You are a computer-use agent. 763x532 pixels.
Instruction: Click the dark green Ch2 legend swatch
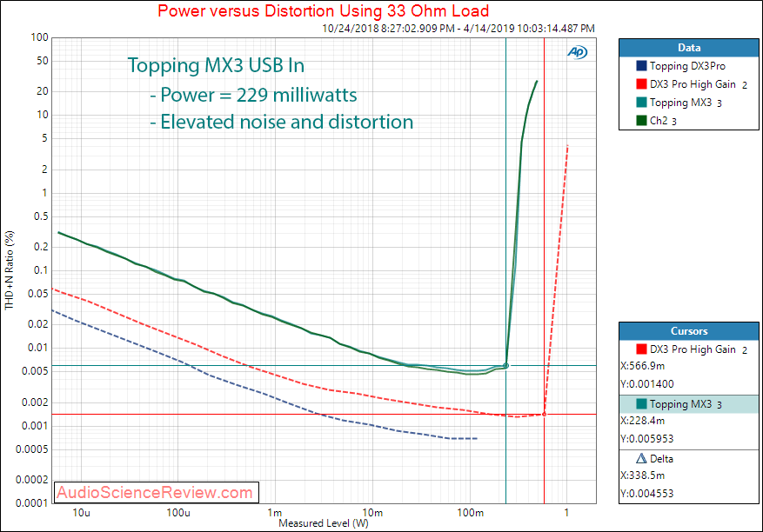(x=641, y=121)
